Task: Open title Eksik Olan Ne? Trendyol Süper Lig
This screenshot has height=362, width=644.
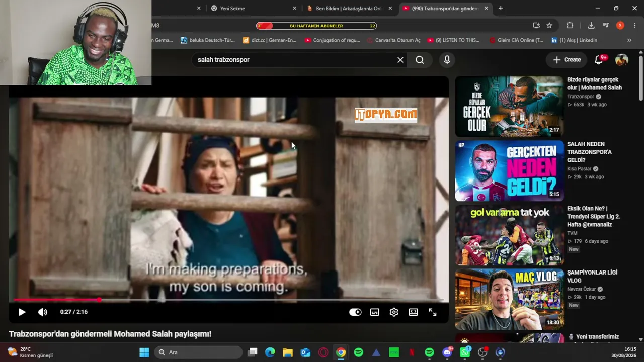Action: [594, 216]
